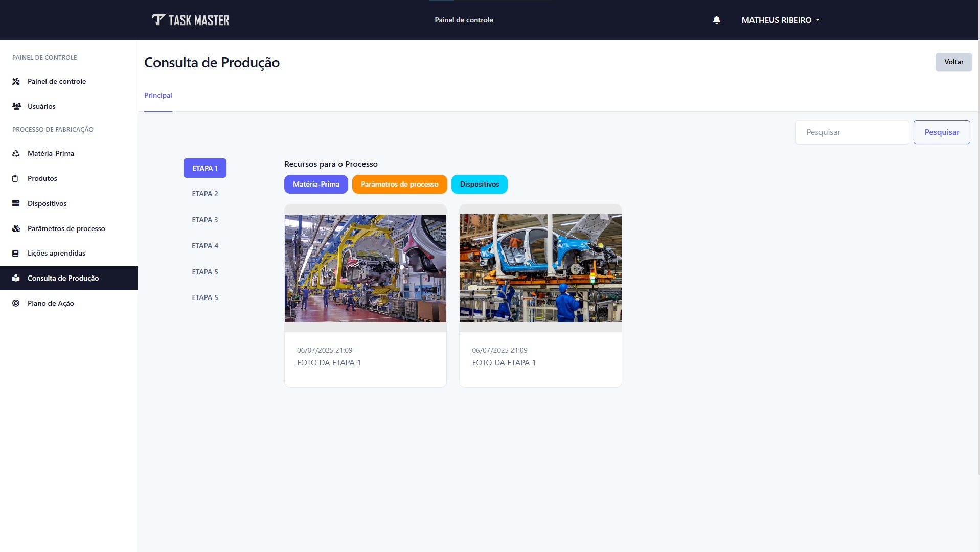Screen dimensions: 980x552
Task: Switch to the Principal tab
Action: tap(157, 95)
